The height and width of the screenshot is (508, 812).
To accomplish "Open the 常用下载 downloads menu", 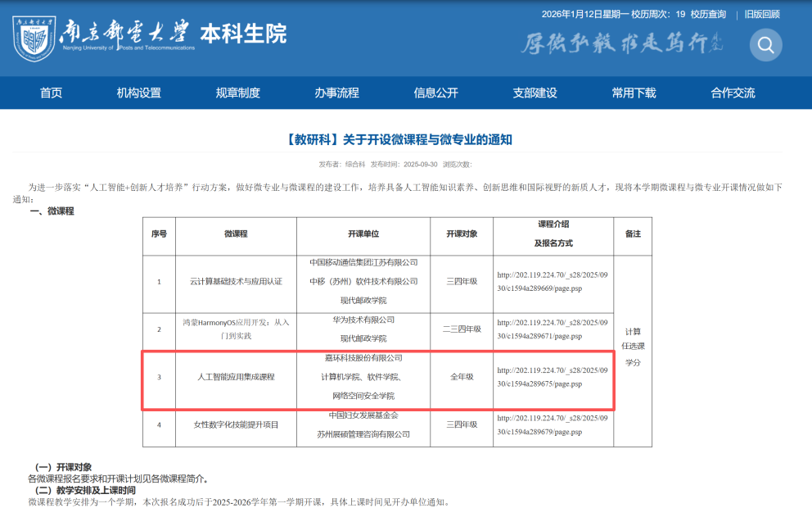I will [634, 93].
